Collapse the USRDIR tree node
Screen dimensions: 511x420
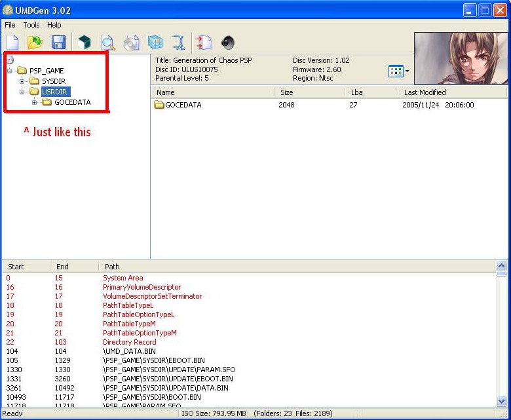click(22, 92)
